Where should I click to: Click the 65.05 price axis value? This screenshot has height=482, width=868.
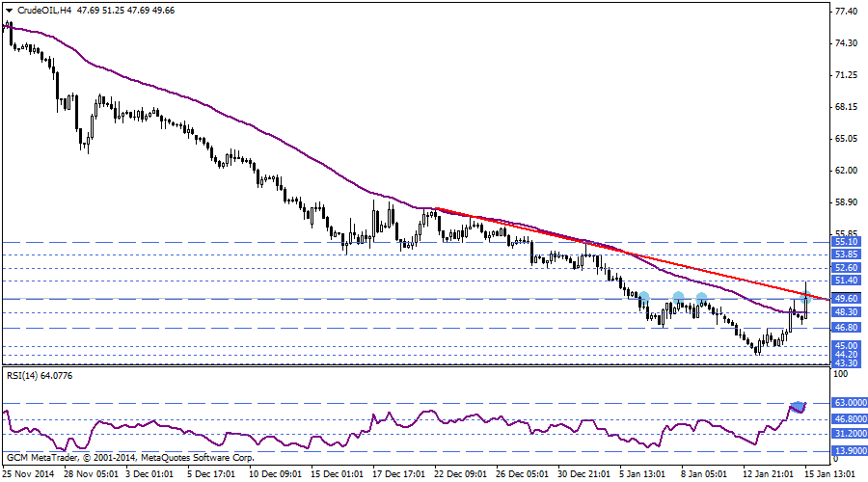coord(846,139)
